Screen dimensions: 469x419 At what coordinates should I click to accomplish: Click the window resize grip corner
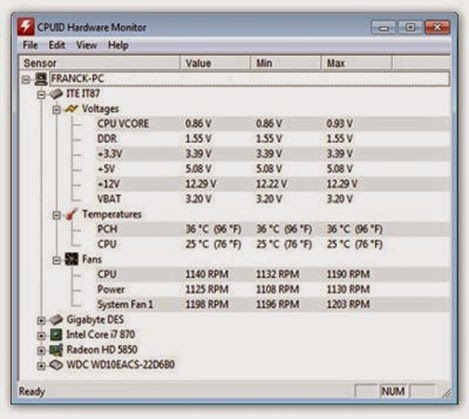[x=446, y=393]
